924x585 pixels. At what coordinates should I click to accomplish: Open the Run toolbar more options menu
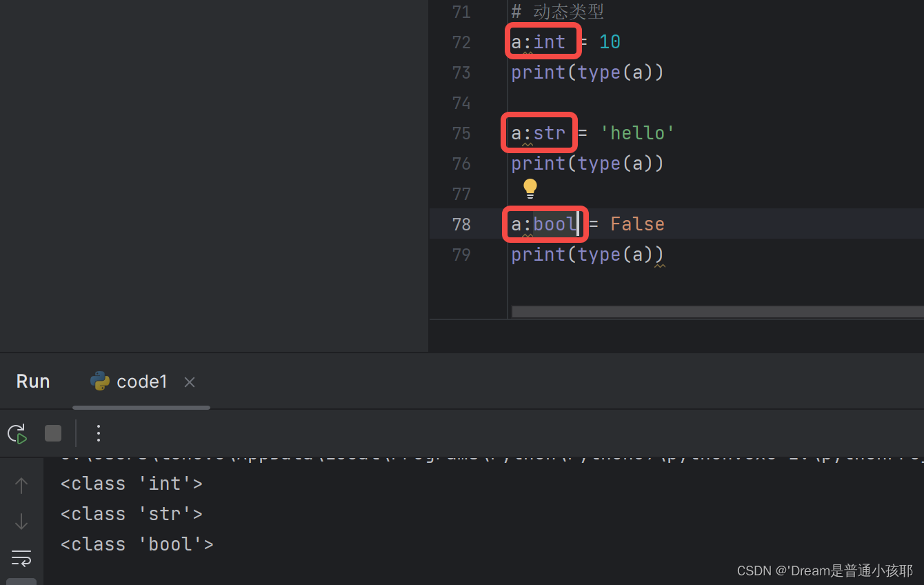(x=98, y=433)
